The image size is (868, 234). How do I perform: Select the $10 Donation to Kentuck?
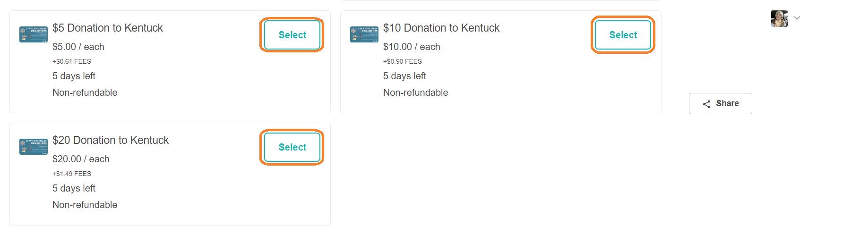click(623, 35)
